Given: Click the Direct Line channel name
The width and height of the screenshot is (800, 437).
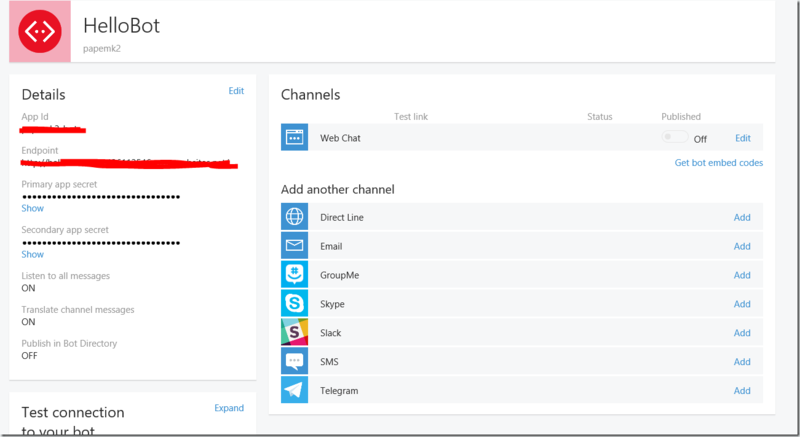Looking at the screenshot, I should 342,217.
